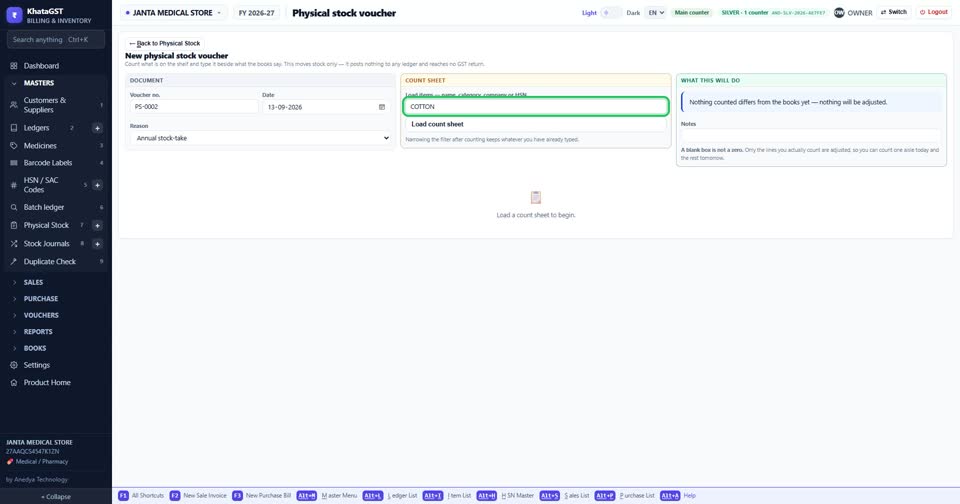Screen dimensions: 960x504
Task: Collapse the sidebar via Collapse button
Action: (x=56, y=497)
